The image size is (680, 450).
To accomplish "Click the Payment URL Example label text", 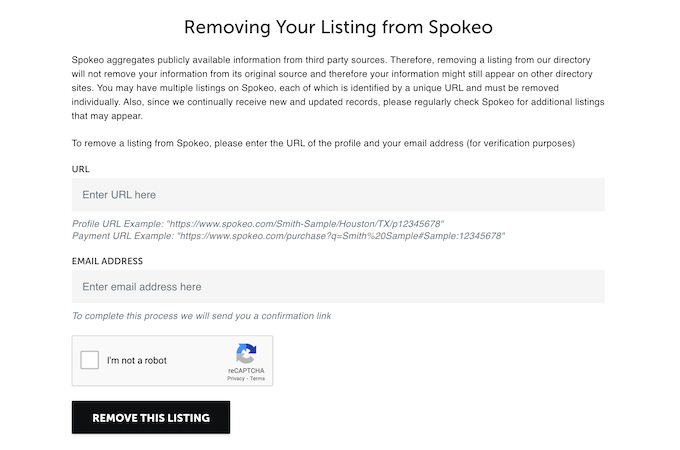I will [123, 236].
